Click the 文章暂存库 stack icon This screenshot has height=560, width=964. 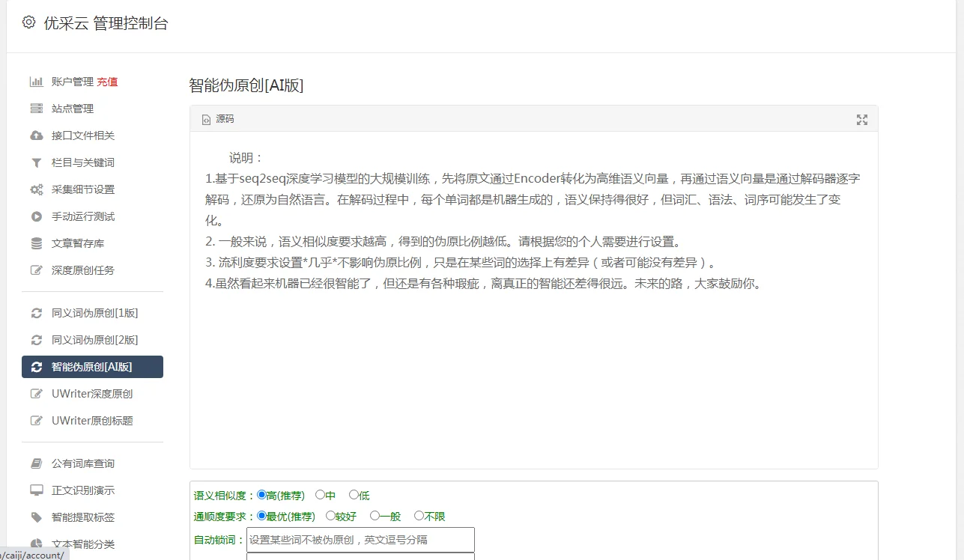click(x=36, y=243)
